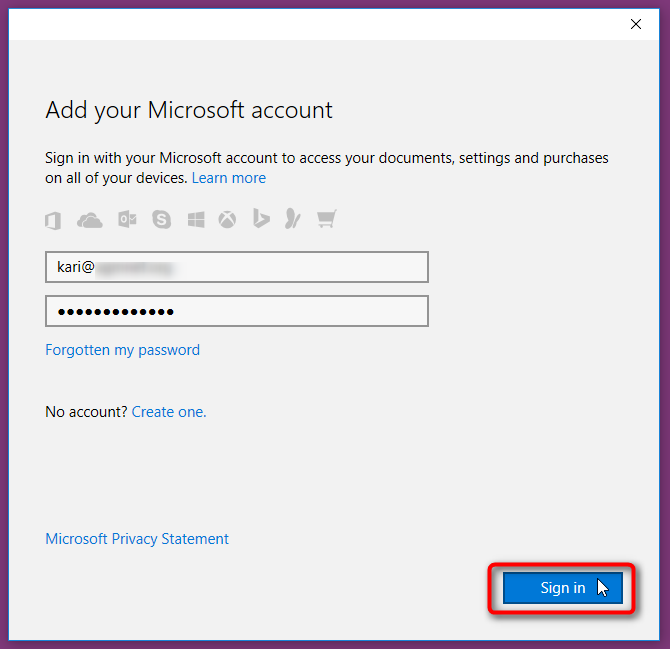Click the MSN butterfly icon
This screenshot has height=649, width=670.
tap(293, 219)
